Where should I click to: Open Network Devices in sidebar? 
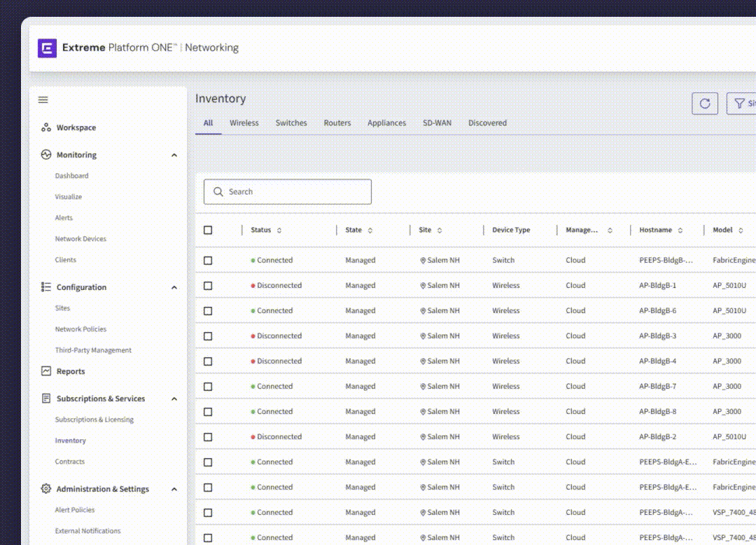tap(80, 239)
